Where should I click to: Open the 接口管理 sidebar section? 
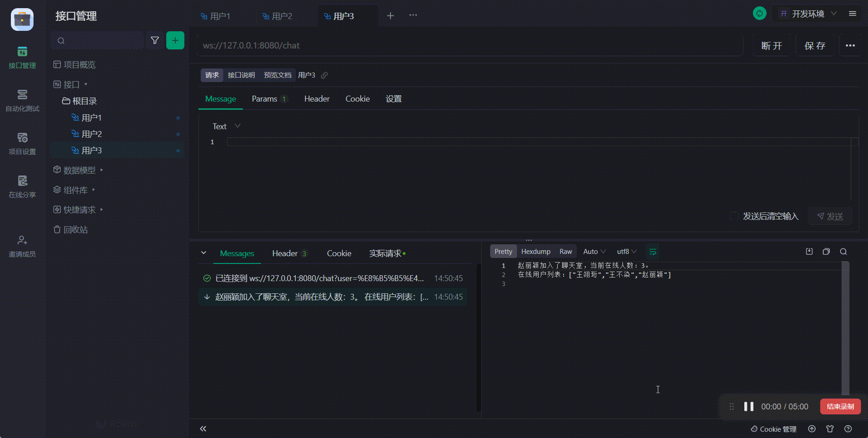[22, 58]
